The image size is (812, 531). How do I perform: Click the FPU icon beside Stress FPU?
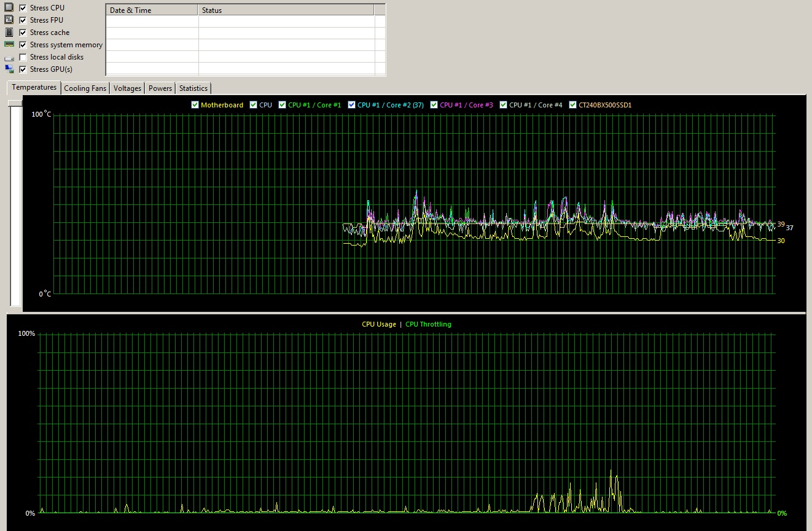(9, 20)
